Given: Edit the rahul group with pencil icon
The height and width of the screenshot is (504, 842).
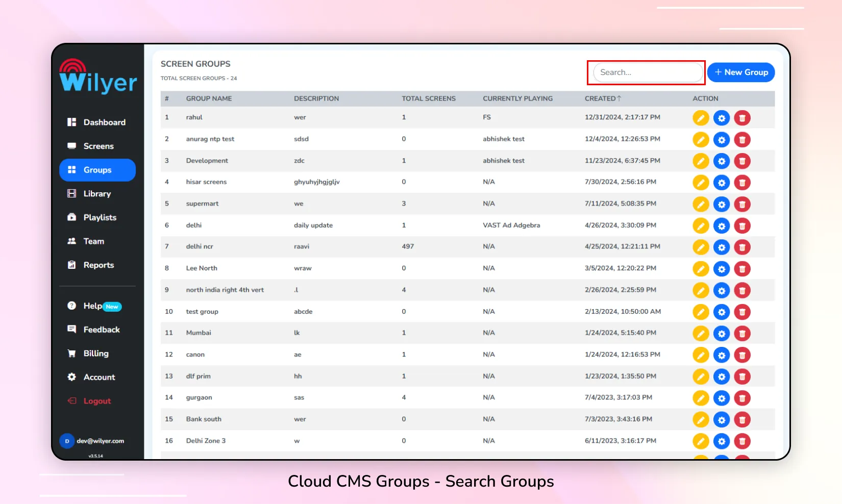Looking at the screenshot, I should click(701, 118).
